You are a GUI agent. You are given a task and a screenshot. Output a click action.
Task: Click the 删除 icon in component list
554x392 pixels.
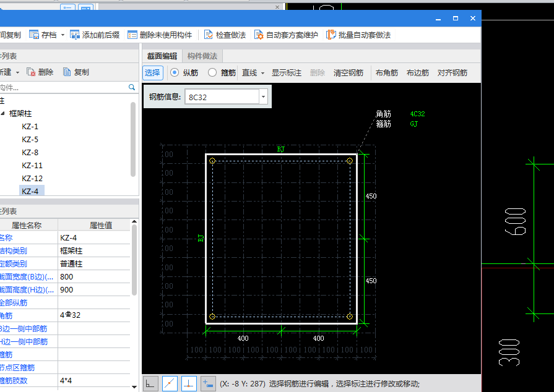pos(31,72)
